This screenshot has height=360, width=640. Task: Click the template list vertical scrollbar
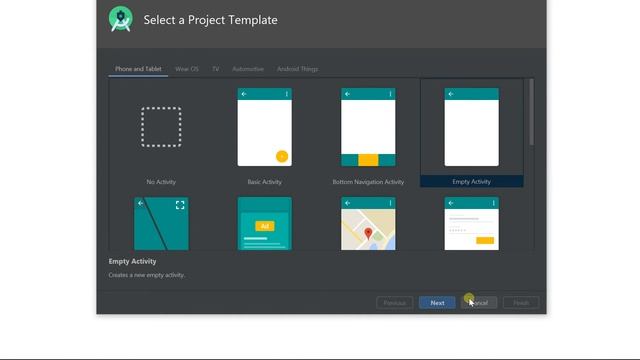point(531,112)
